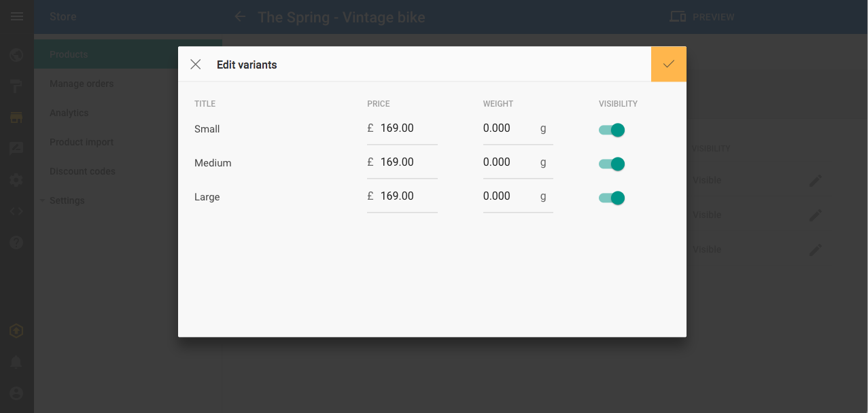Image resolution: width=868 pixels, height=413 pixels.
Task: Click the PREVIEW button
Action: 702,16
